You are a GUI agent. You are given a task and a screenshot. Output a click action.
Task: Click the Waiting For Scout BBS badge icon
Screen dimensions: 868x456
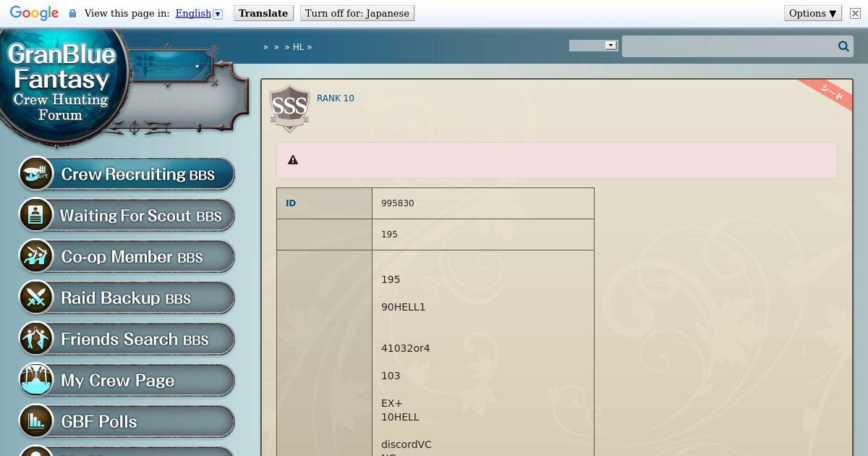(36, 215)
